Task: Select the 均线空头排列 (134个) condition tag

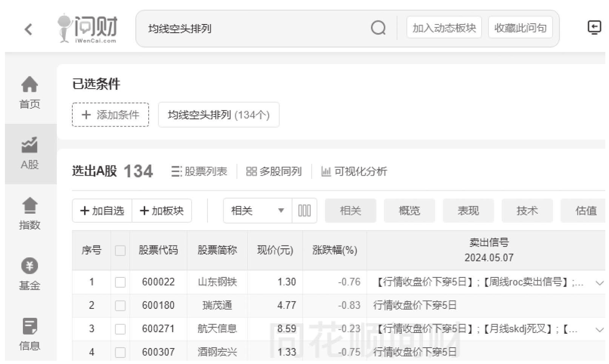Action: click(219, 115)
